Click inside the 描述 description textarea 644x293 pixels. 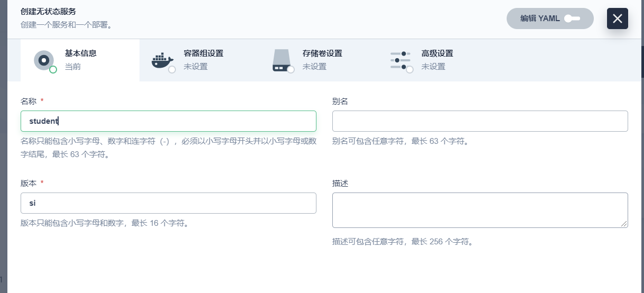tap(480, 210)
